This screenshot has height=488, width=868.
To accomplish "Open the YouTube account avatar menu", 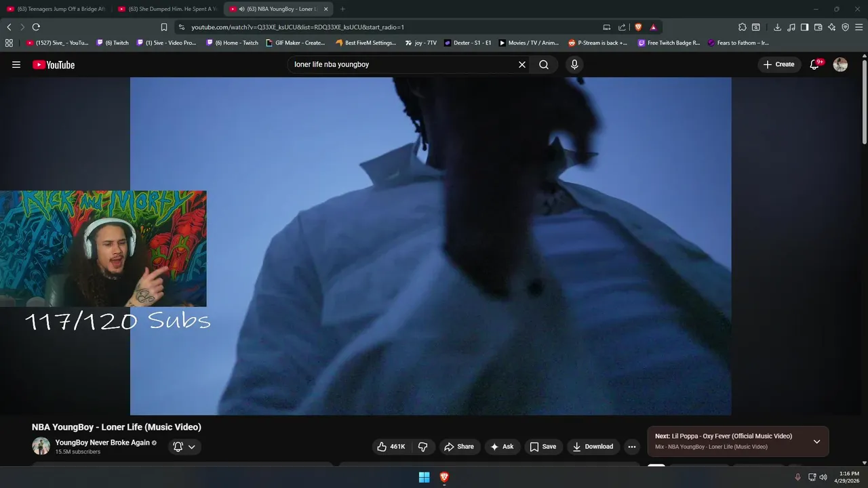I will click(x=840, y=64).
